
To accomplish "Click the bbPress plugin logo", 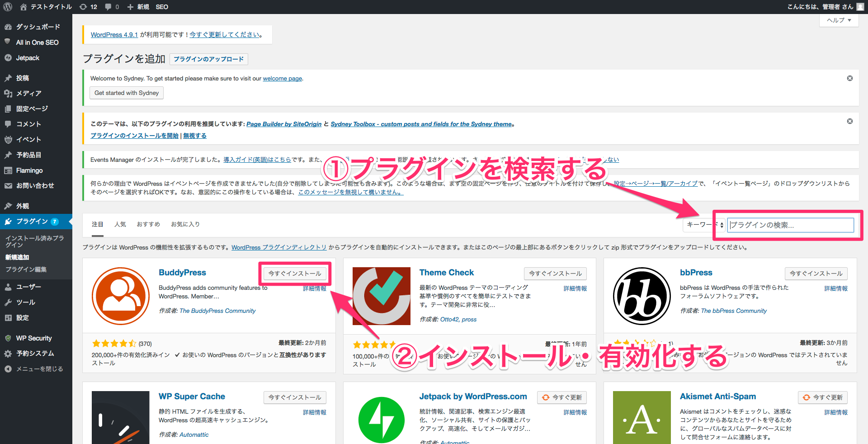I will point(642,296).
